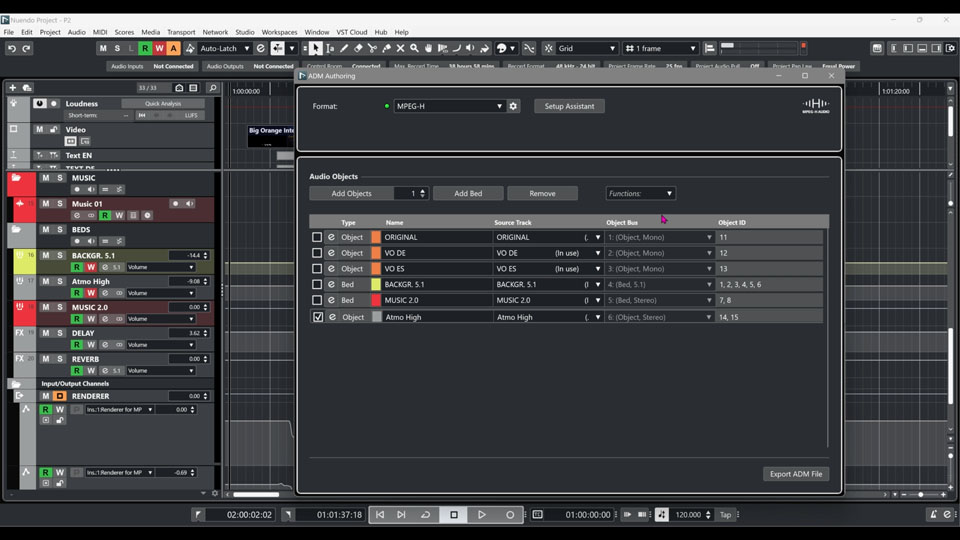Click the color palette tool icon
Image resolution: width=960 pixels, height=540 pixels.
501,48
